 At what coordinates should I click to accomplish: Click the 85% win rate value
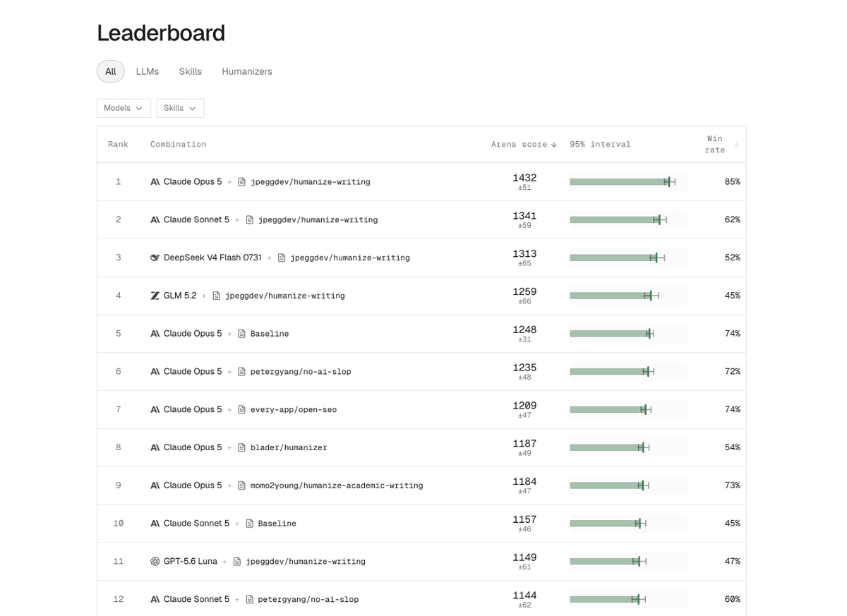pos(732,181)
